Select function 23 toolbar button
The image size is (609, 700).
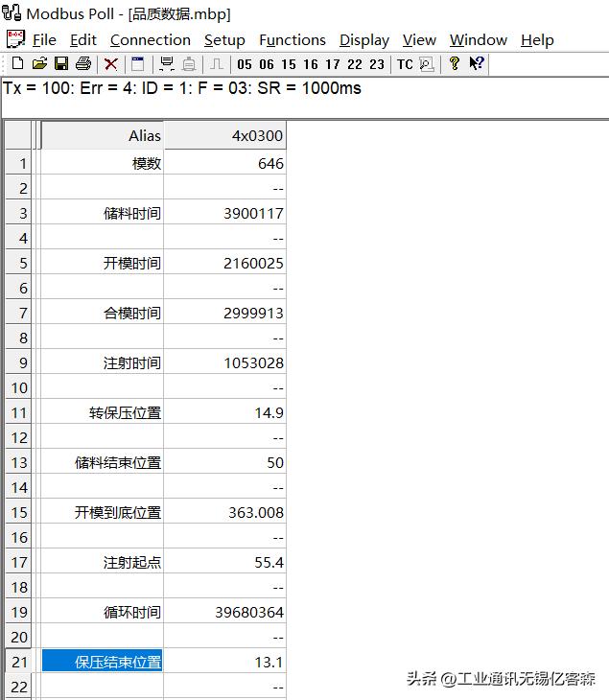376,64
